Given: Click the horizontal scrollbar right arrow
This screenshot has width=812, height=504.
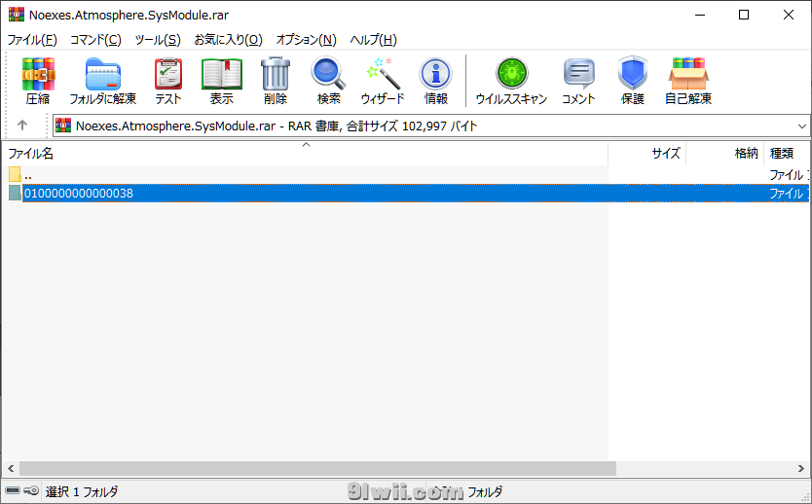Looking at the screenshot, I should (x=801, y=468).
